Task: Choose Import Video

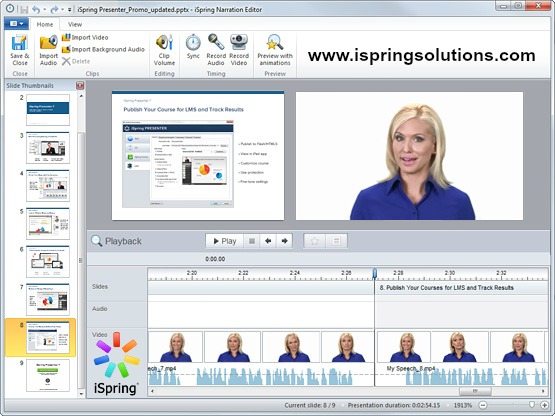Action: pyautogui.click(x=85, y=37)
